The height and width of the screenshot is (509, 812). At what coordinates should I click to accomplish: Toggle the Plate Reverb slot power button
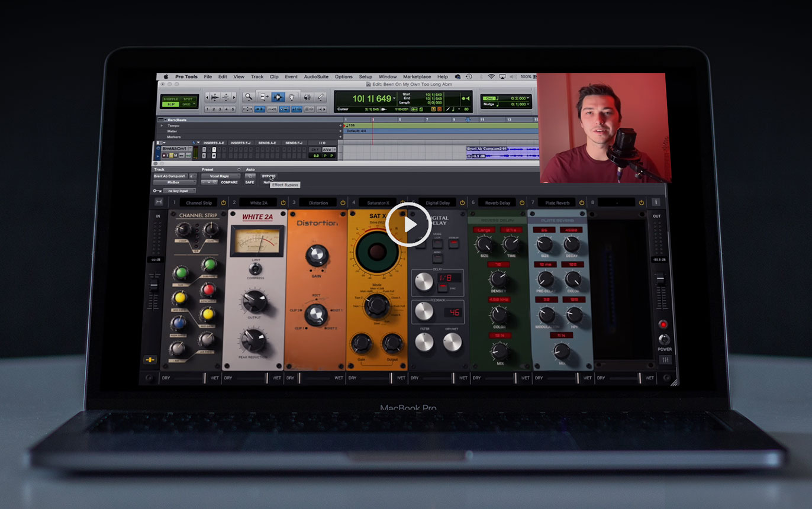click(x=581, y=202)
